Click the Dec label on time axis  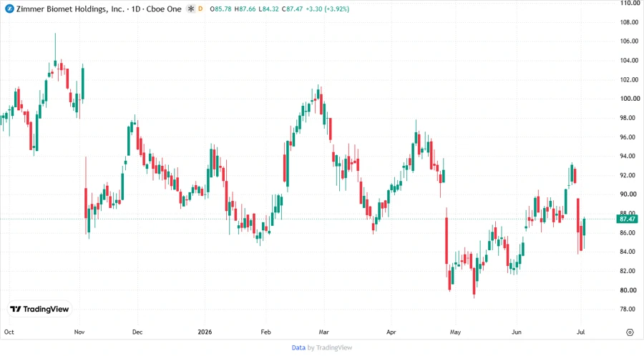click(137, 332)
